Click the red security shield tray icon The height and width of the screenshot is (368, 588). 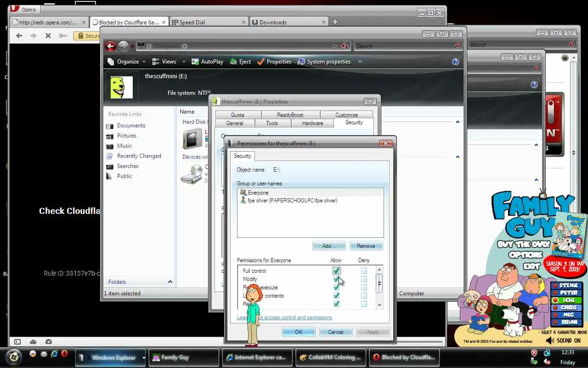(x=534, y=353)
